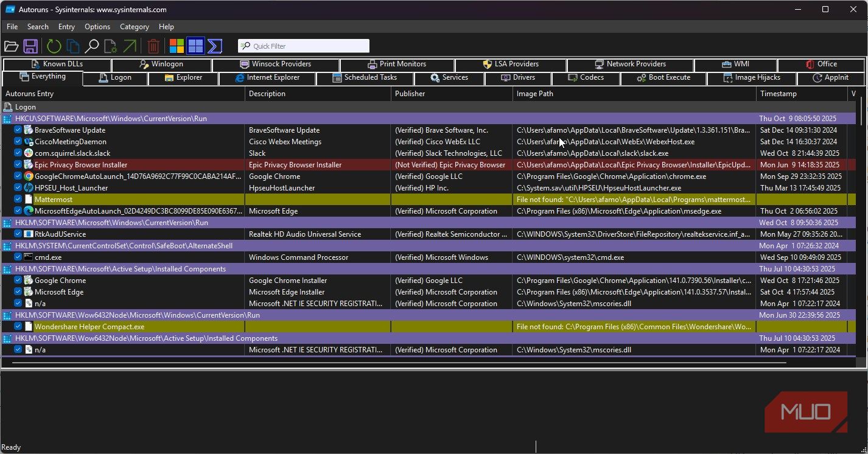
Task: Select the HKCU\SOFTWARE\Microsoft\Windows\CurrentVersion\Run key row
Action: pos(429,119)
